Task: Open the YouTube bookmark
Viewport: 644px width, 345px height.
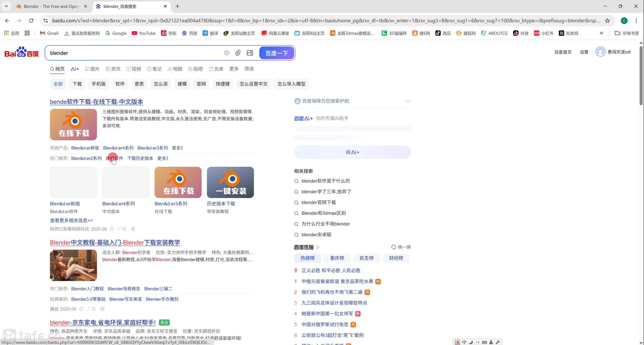Action: tap(144, 33)
